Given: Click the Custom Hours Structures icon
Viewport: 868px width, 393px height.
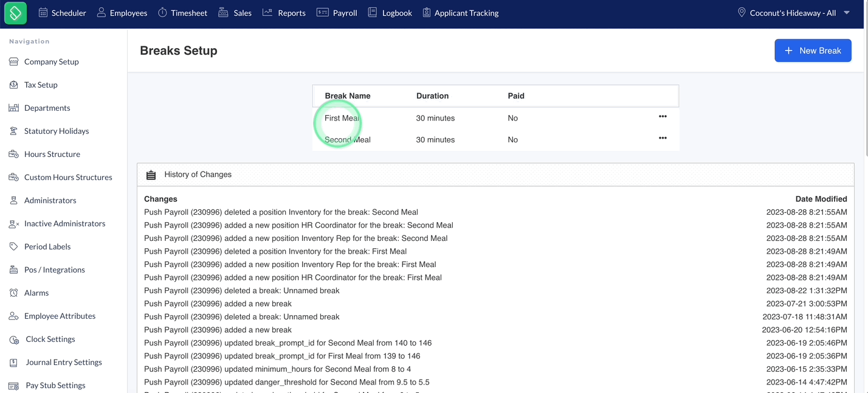Looking at the screenshot, I should click(x=13, y=177).
